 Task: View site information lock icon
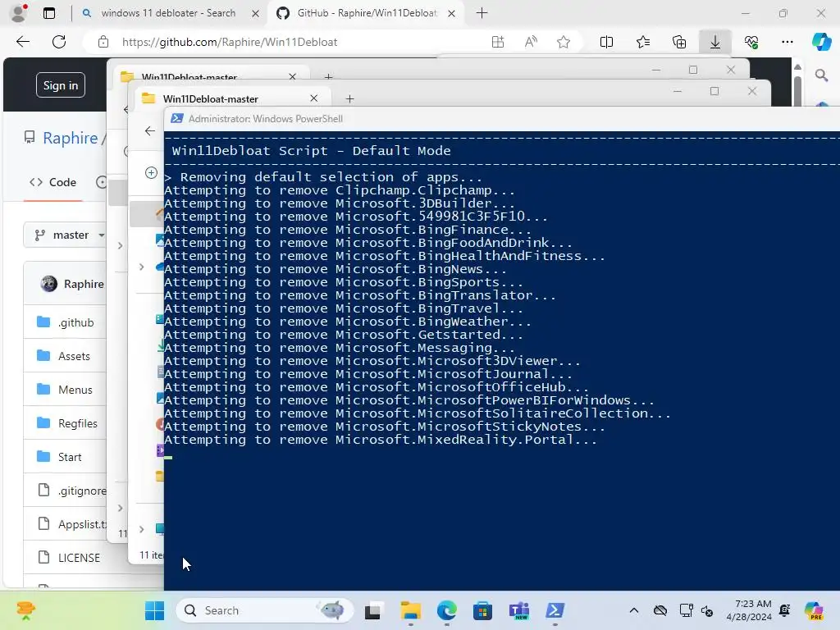click(103, 42)
